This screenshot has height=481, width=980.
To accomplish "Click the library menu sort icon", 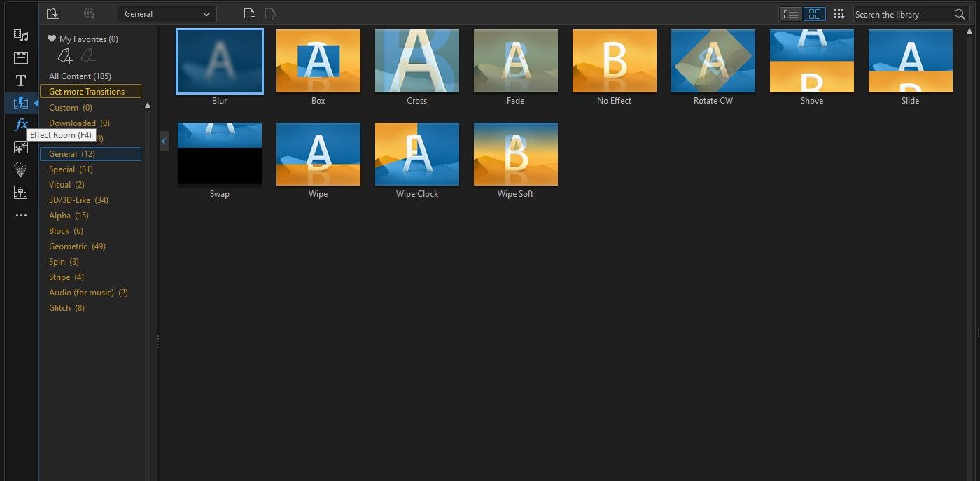I will (839, 14).
